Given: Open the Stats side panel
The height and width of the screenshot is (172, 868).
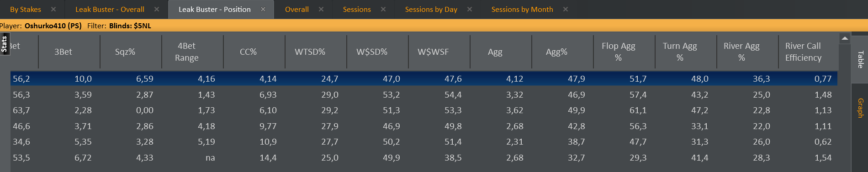Looking at the screenshot, I should pos(5,44).
